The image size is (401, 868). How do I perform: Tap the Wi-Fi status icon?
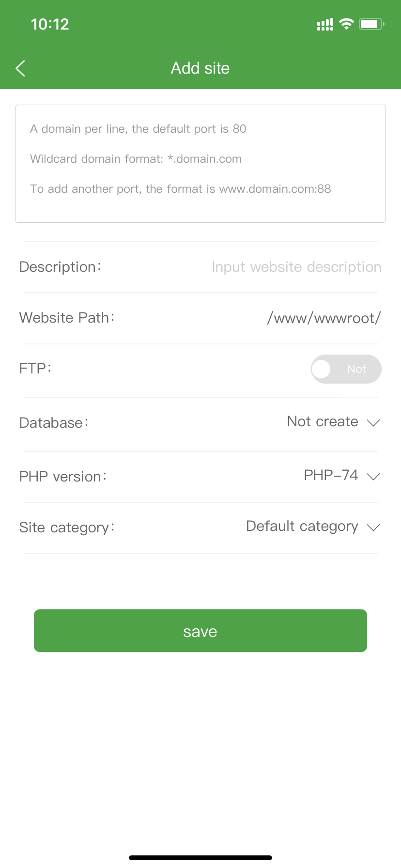tap(346, 24)
